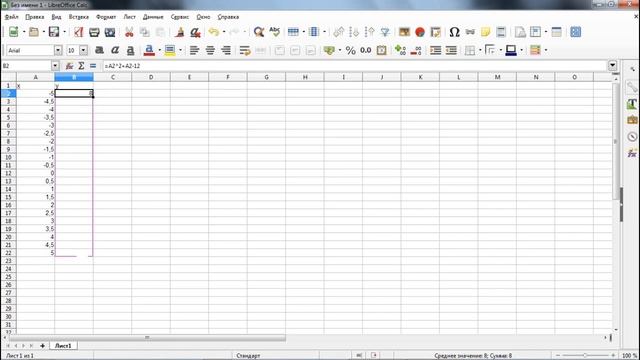Open the Вставка menu

(78, 17)
